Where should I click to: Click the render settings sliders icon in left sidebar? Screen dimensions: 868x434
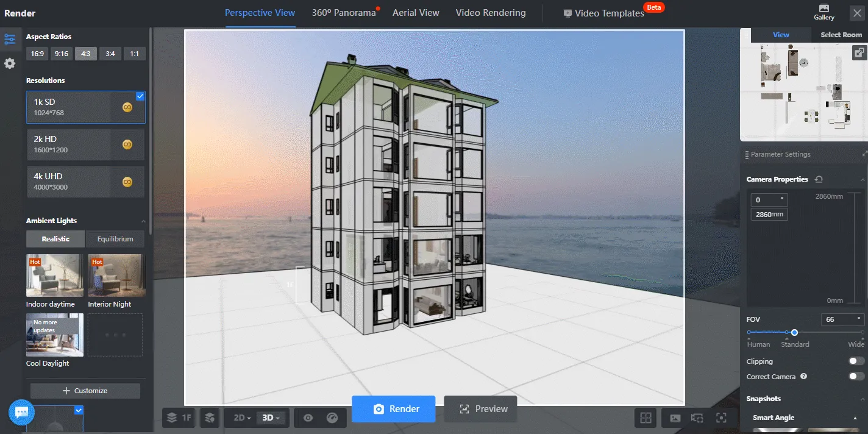(x=10, y=38)
